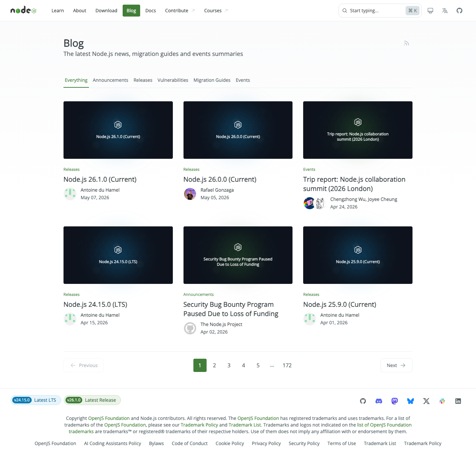Open Trip report collaboration summit title

[x=354, y=184]
